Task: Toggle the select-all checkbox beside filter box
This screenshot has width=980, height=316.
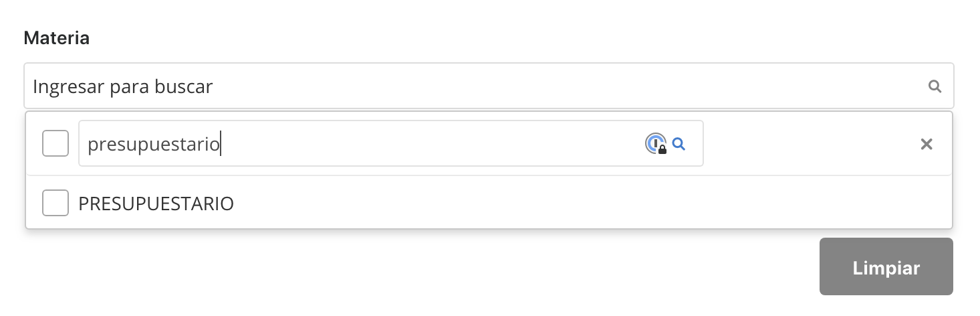Action: point(55,143)
